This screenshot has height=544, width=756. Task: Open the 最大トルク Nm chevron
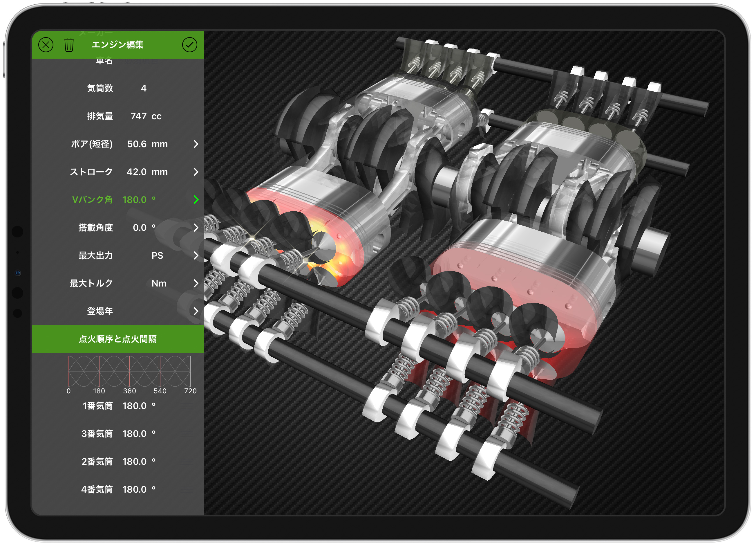click(196, 283)
